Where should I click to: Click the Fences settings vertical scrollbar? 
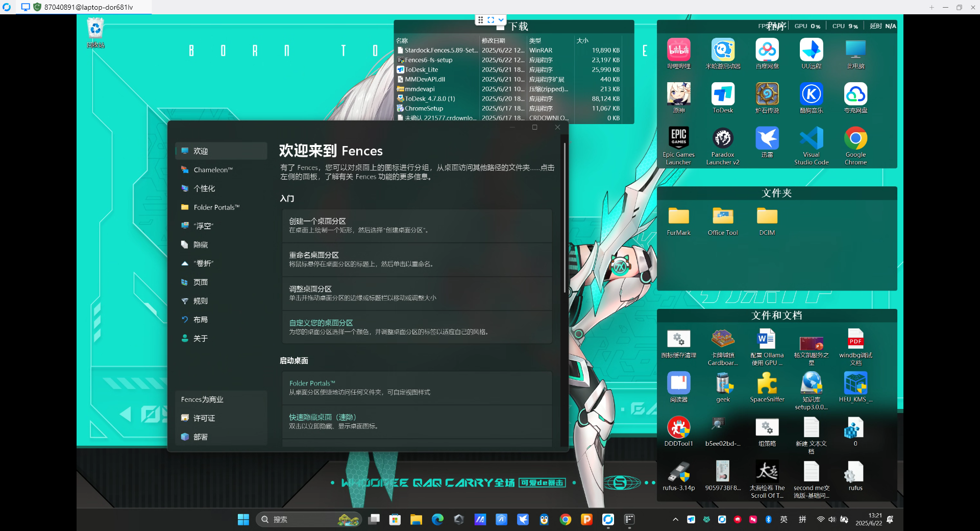(x=564, y=220)
